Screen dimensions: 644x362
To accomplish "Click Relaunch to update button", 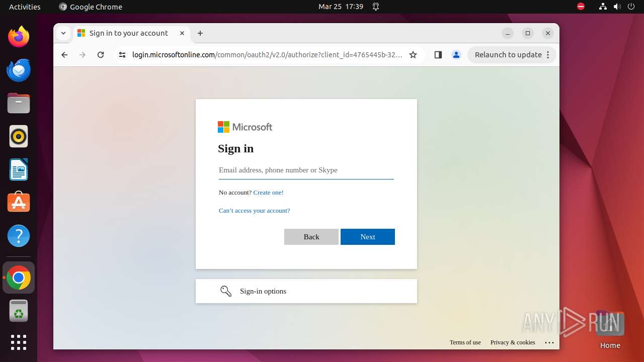I will [512, 55].
